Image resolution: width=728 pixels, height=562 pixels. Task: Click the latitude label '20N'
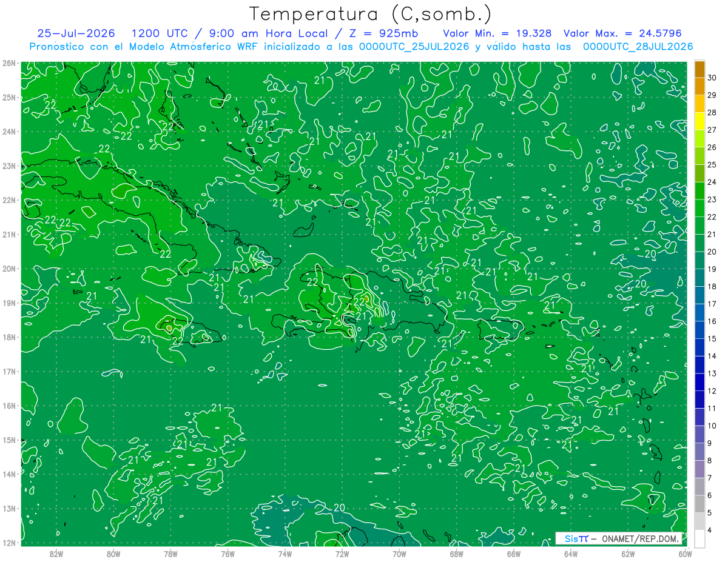click(8, 269)
